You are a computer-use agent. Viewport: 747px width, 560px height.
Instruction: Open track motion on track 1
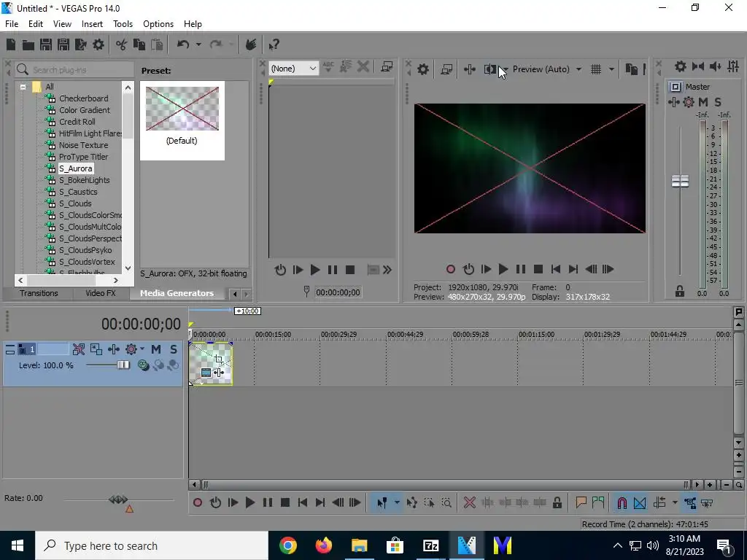tap(96, 349)
